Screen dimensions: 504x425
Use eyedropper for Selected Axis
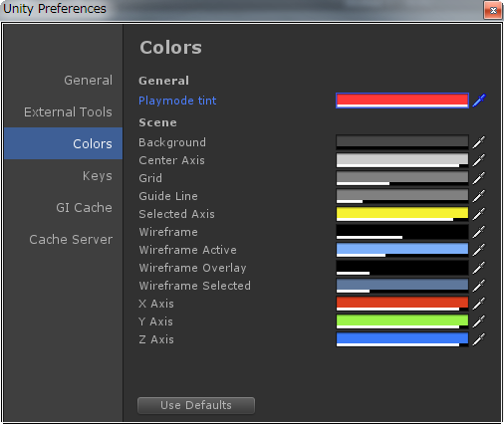click(479, 214)
